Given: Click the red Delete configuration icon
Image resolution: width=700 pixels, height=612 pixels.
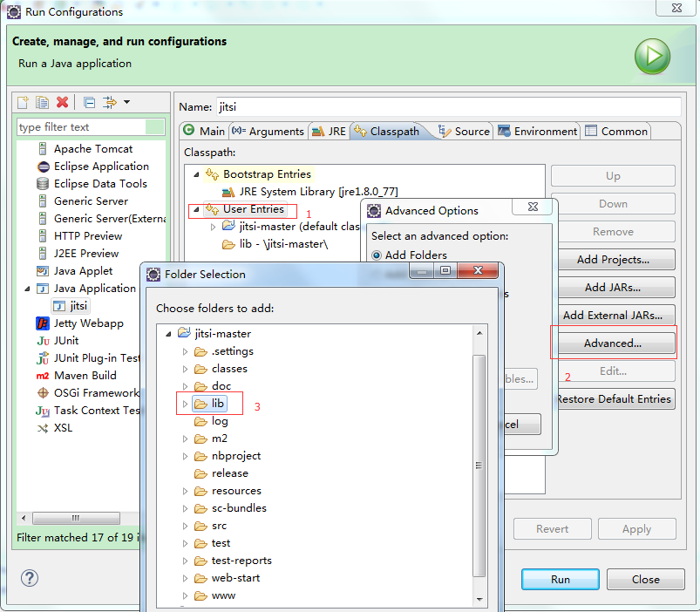Looking at the screenshot, I should pyautogui.click(x=63, y=102).
